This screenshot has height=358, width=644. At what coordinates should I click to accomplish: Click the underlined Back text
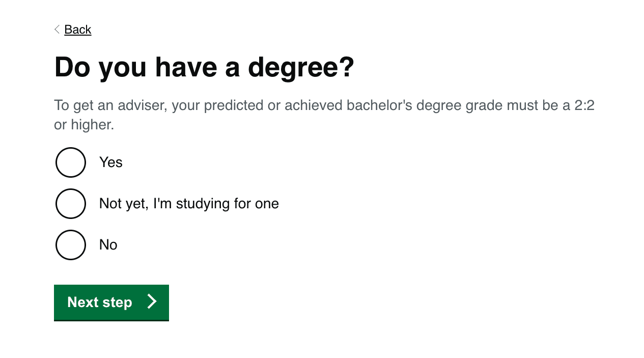(x=77, y=30)
